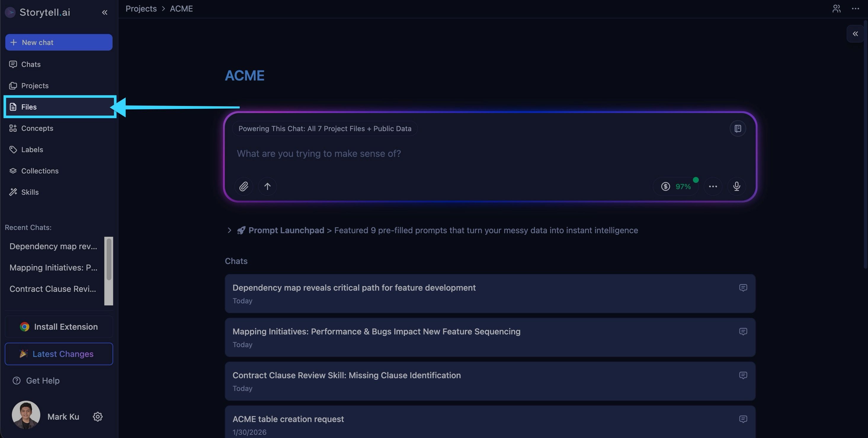Viewport: 868px width, 438px height.
Task: Expand the right side panel chevron
Action: tap(855, 34)
